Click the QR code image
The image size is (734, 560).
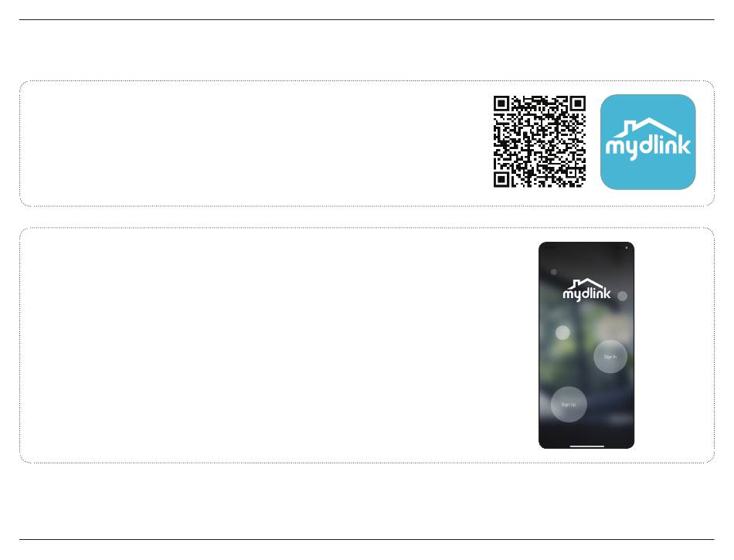540,142
